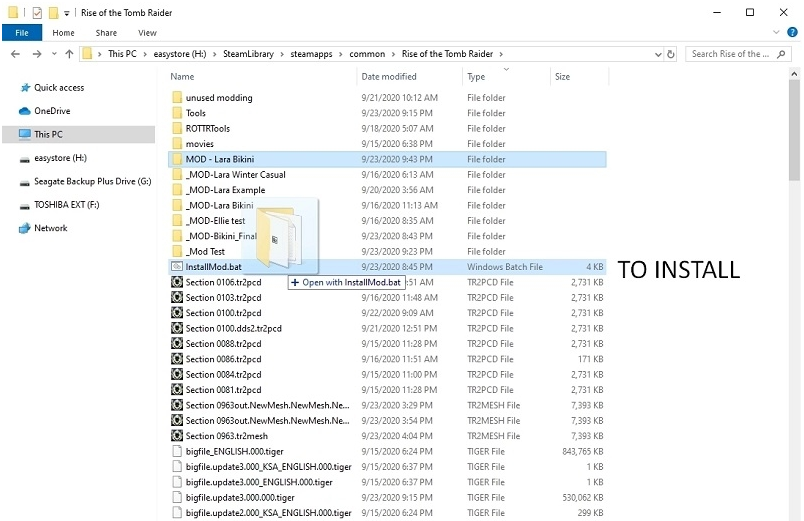
Task: Open the View ribbon tab
Action: point(147,33)
